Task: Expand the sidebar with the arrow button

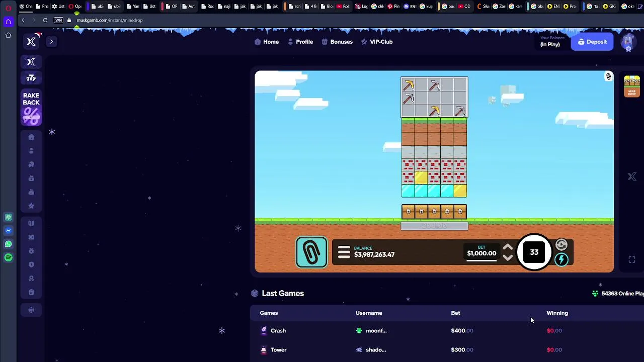Action: (x=51, y=42)
